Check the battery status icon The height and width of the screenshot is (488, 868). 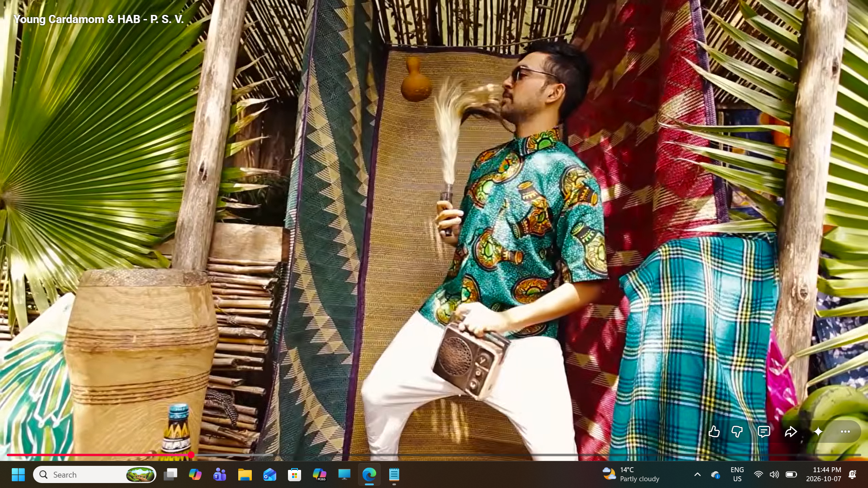tap(791, 474)
